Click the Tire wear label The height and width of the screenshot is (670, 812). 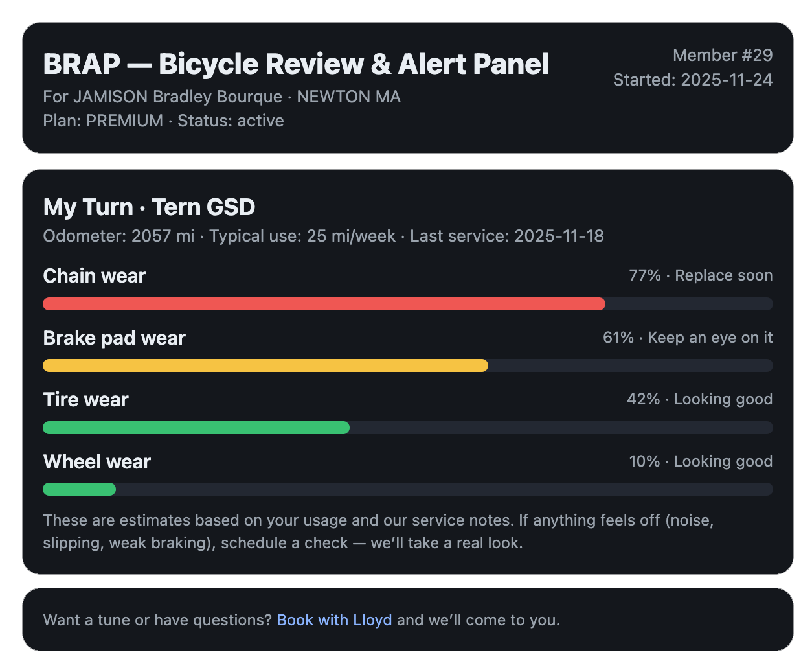pos(85,400)
